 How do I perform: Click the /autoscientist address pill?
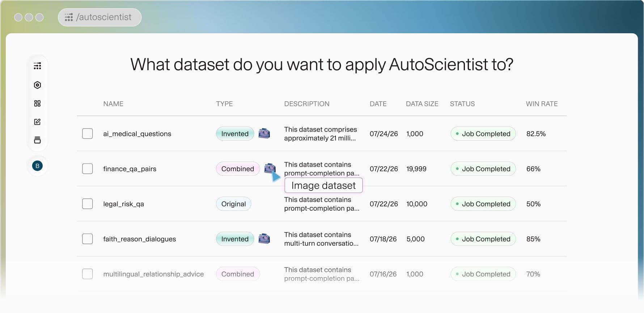click(x=99, y=17)
